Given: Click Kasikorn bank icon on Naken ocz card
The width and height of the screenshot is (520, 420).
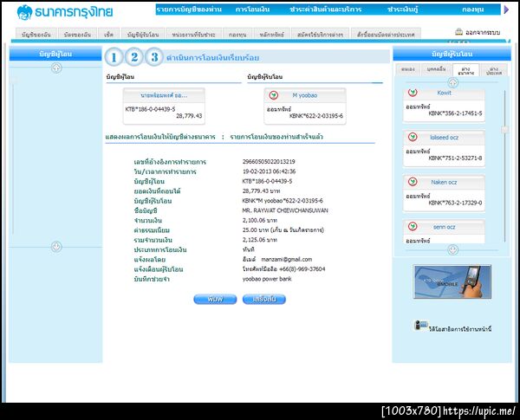Looking at the screenshot, I should [x=413, y=182].
